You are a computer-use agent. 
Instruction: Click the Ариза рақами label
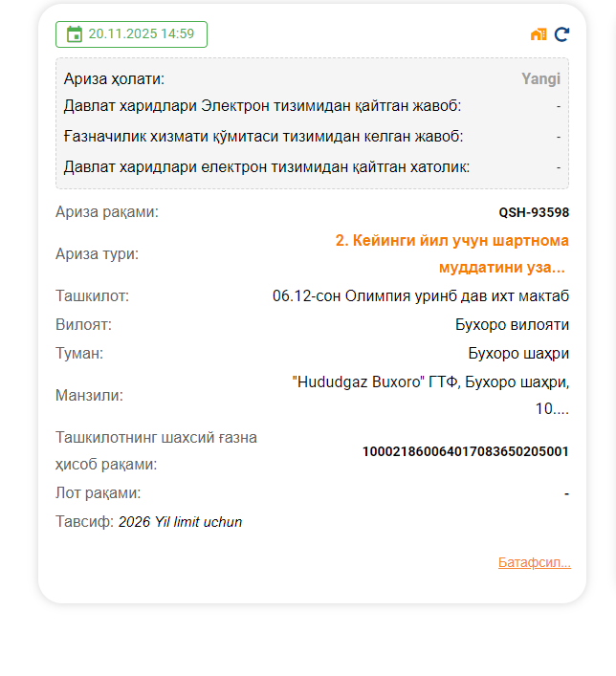[x=107, y=212]
